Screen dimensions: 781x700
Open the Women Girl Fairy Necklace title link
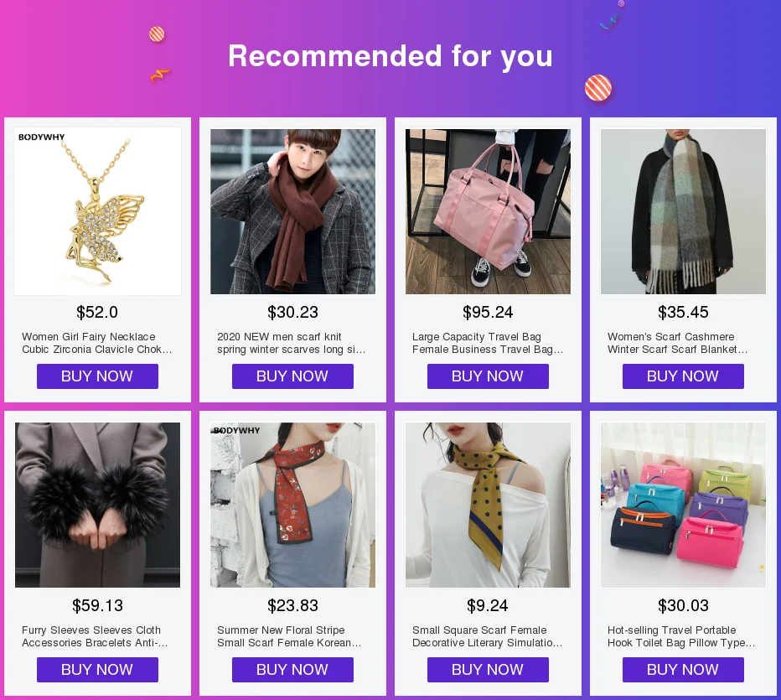tap(97, 343)
